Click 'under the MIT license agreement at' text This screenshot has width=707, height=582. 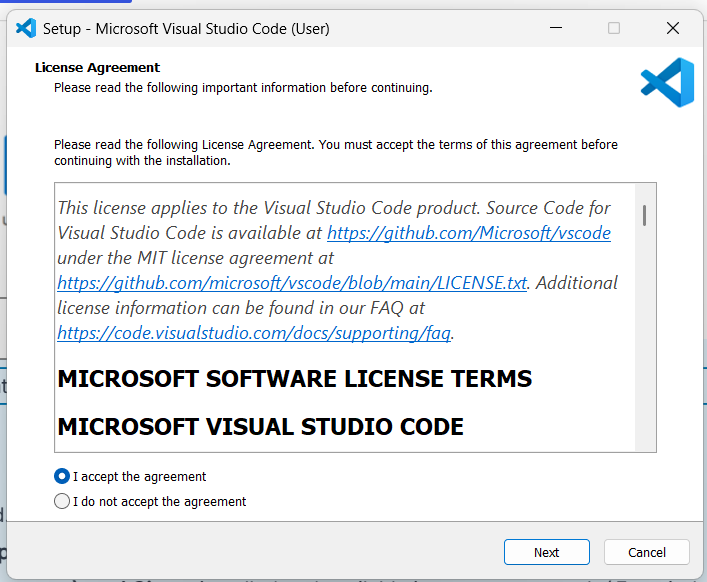[x=196, y=258]
